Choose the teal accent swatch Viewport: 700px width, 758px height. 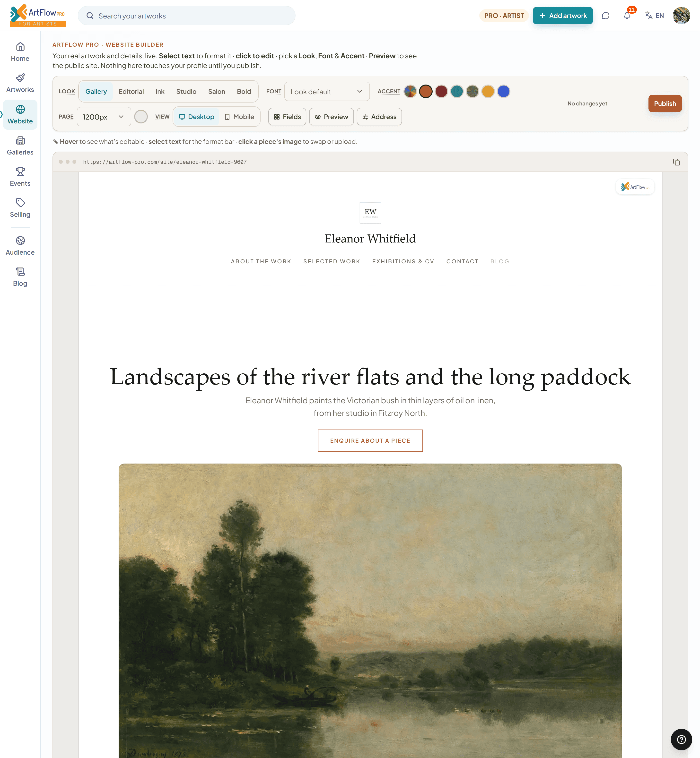pos(457,91)
